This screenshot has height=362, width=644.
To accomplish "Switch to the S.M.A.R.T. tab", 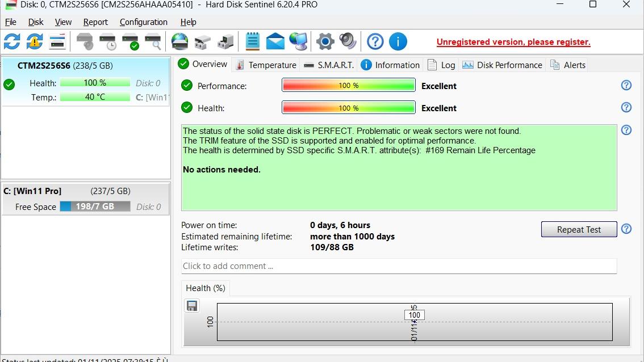I will tap(329, 65).
